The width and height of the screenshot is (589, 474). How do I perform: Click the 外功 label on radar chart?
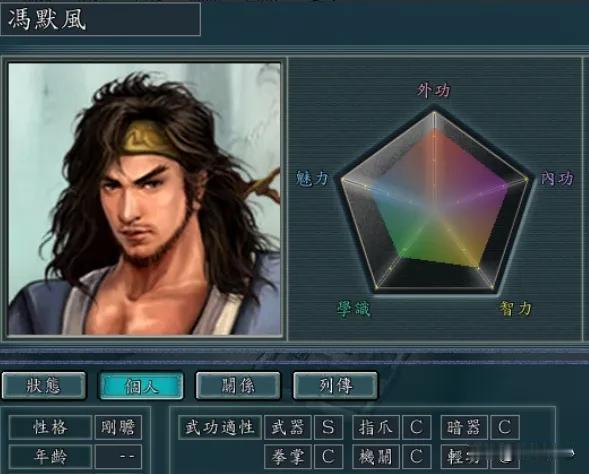pyautogui.click(x=433, y=91)
